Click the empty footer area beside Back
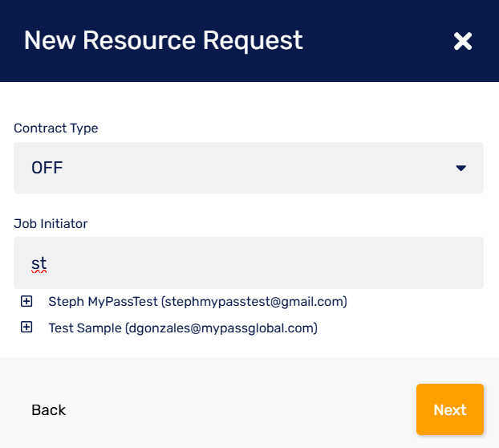Screen dimensions: 499x448 tap(241, 409)
